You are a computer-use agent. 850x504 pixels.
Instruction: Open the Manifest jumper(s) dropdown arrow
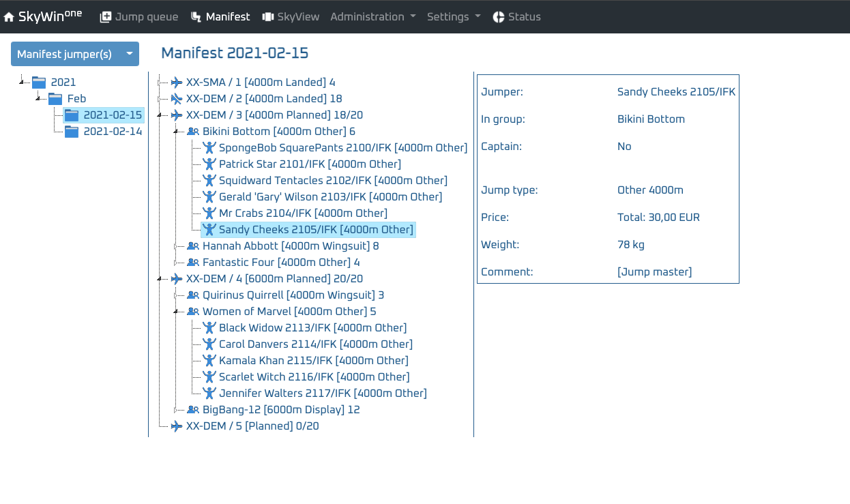tap(129, 54)
